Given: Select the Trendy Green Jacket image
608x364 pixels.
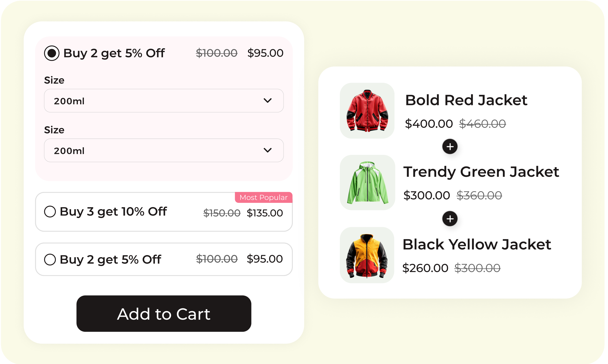Looking at the screenshot, I should click(x=368, y=183).
